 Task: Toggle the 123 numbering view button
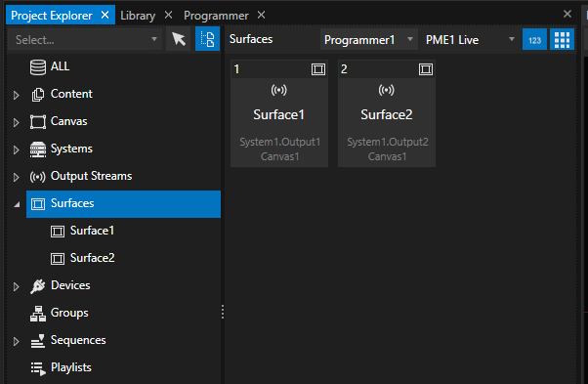coord(534,40)
